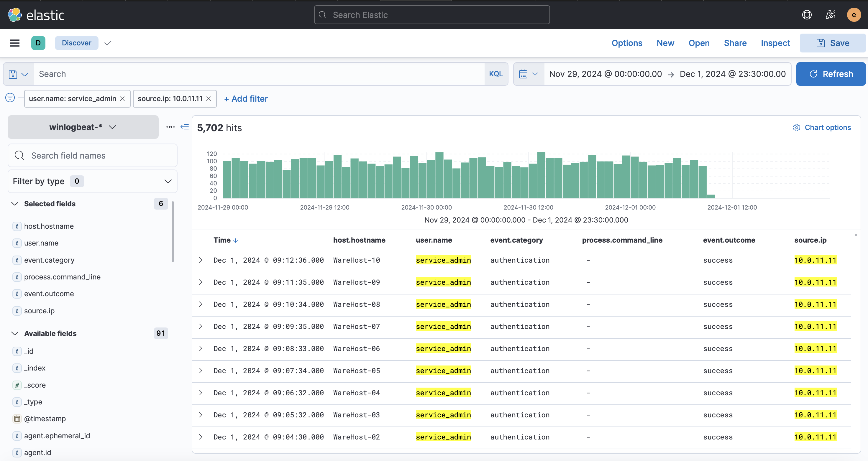Sort by Time column arrow
Image resolution: width=868 pixels, height=461 pixels.
236,241
